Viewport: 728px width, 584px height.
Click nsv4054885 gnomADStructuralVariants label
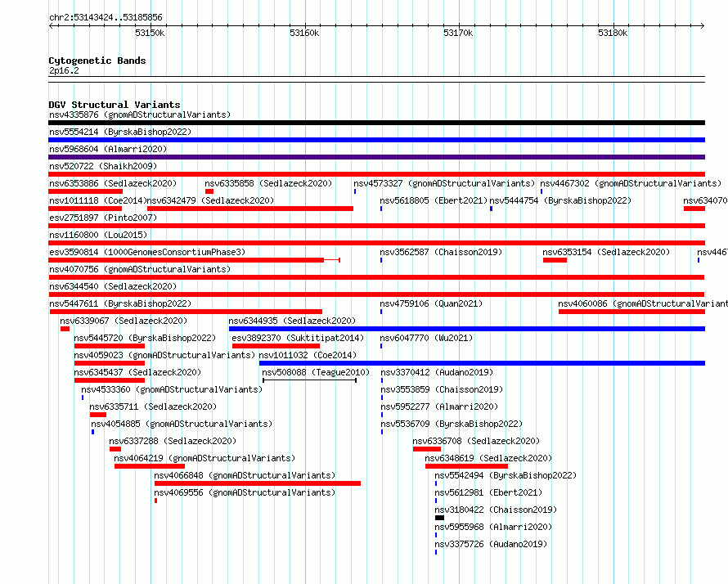(182, 424)
